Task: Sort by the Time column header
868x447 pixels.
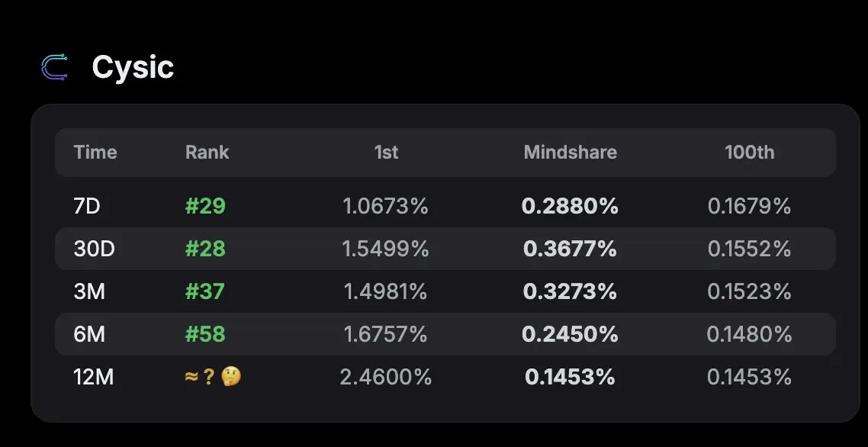Action: [x=95, y=153]
